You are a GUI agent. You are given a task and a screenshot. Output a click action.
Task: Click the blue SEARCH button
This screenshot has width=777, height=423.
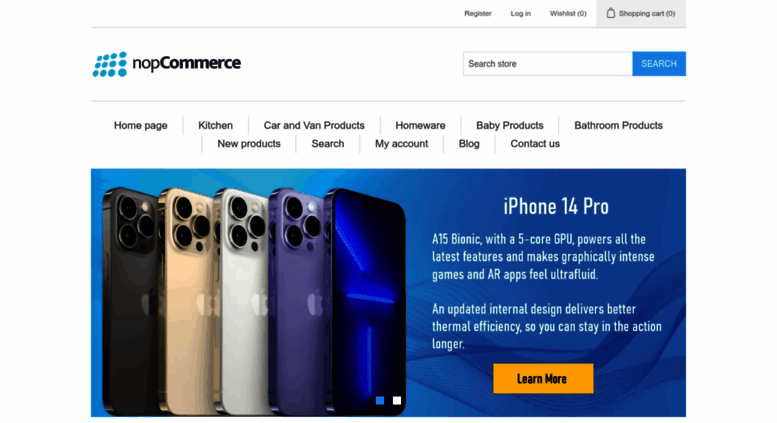pos(659,64)
